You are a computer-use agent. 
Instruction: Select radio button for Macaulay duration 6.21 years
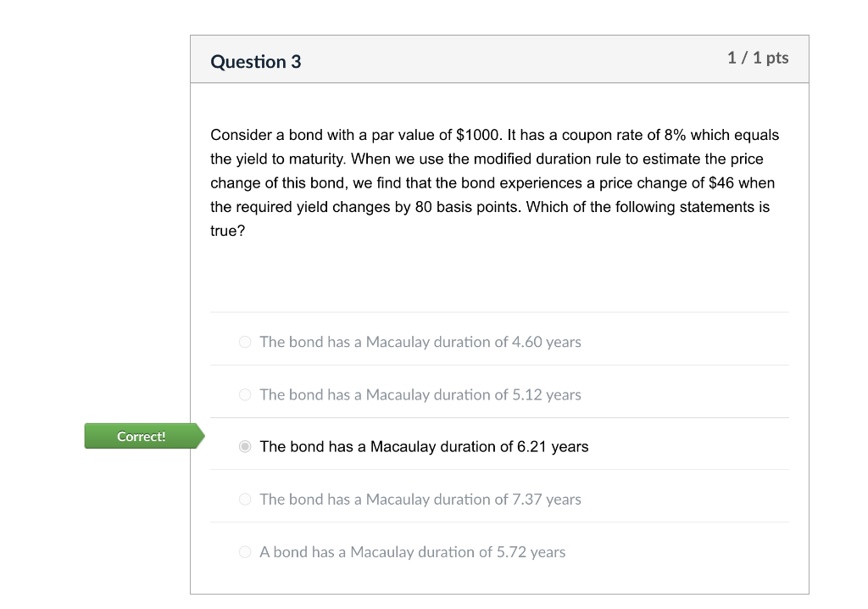click(244, 446)
